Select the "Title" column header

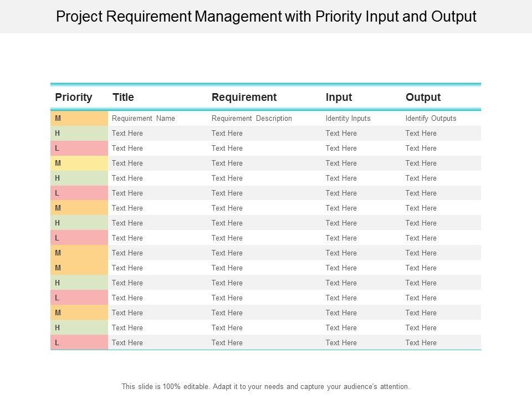(123, 98)
